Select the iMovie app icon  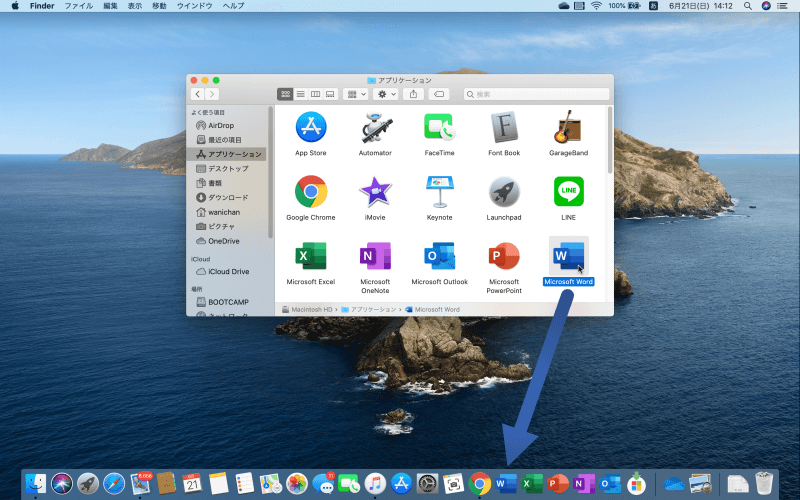[376, 191]
